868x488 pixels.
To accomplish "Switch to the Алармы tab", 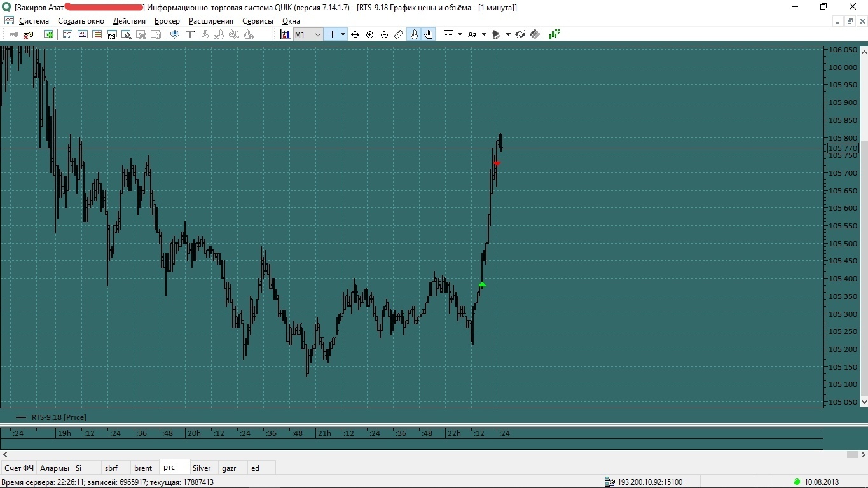I will tap(55, 468).
